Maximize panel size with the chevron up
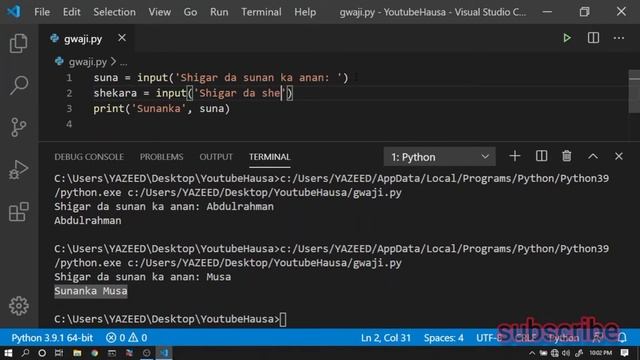Image resolution: width=640 pixels, height=360 pixels. tap(593, 156)
